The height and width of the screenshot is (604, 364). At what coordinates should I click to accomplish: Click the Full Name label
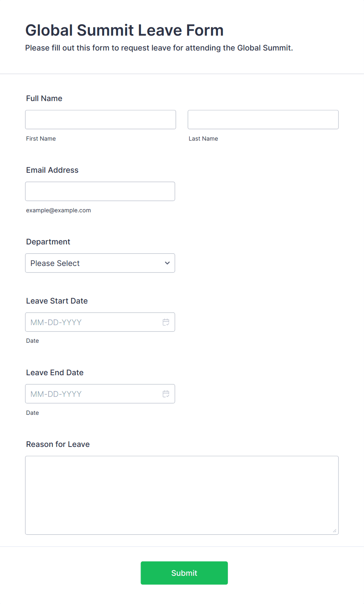(x=44, y=98)
